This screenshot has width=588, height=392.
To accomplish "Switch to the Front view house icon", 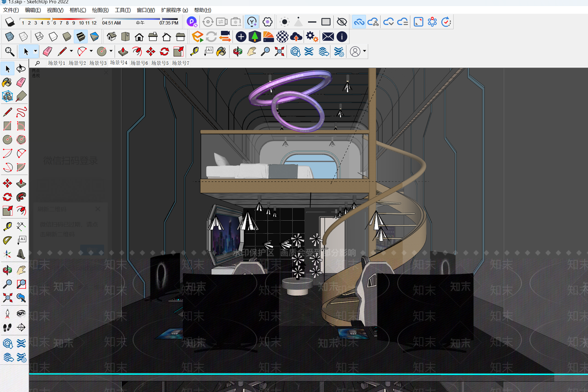I will point(139,36).
